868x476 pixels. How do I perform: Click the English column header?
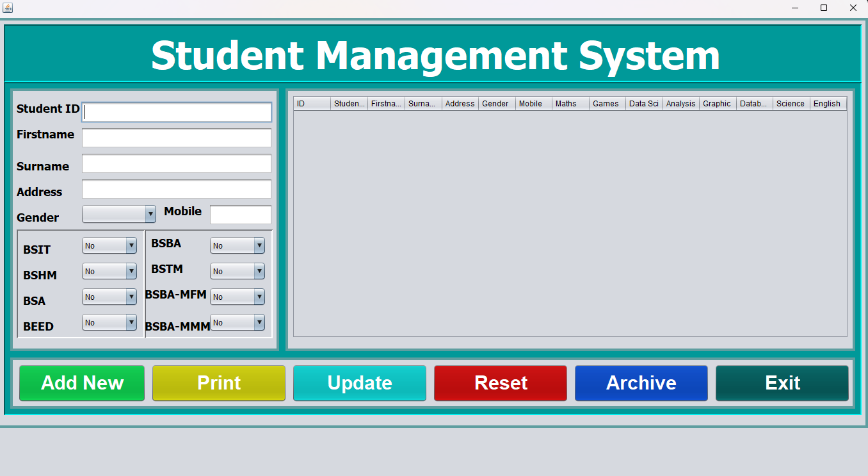coord(828,104)
